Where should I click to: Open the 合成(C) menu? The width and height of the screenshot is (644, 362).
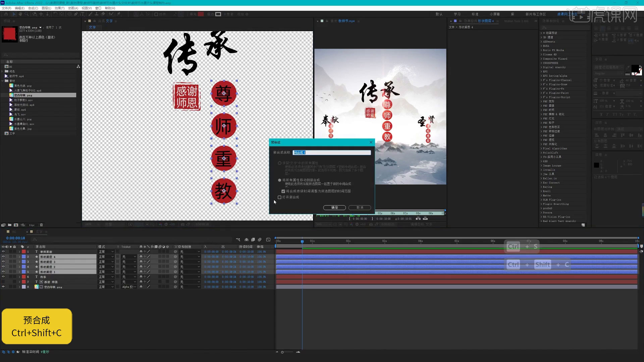[33, 8]
